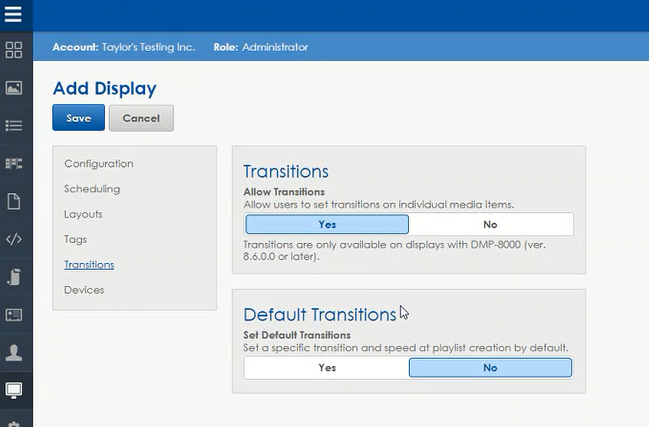Viewport: 649px width, 427px height.
Task: Open the Configuration section
Action: click(98, 163)
